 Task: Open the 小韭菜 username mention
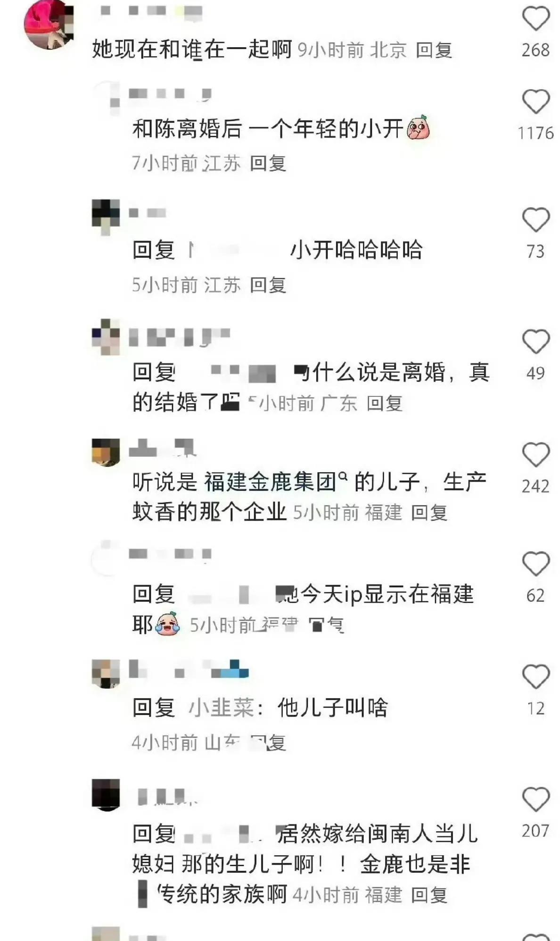point(221,708)
